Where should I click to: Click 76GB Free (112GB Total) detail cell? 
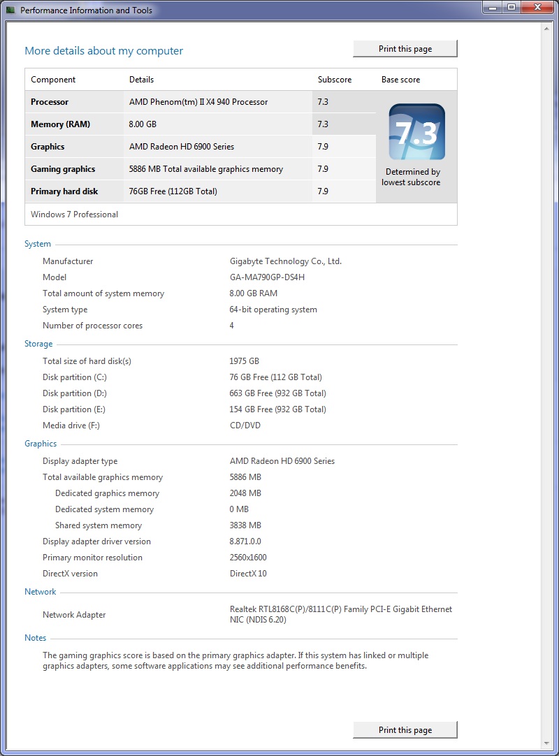click(173, 191)
